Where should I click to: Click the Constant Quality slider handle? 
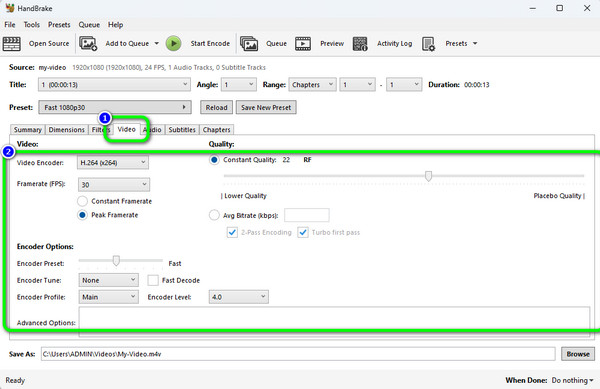click(x=428, y=176)
